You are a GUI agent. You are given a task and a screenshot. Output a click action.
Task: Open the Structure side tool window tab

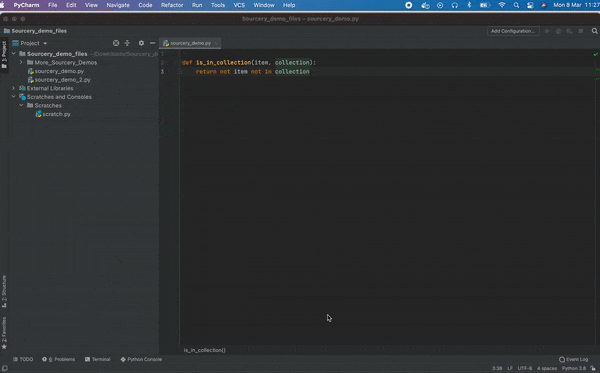(x=4, y=291)
